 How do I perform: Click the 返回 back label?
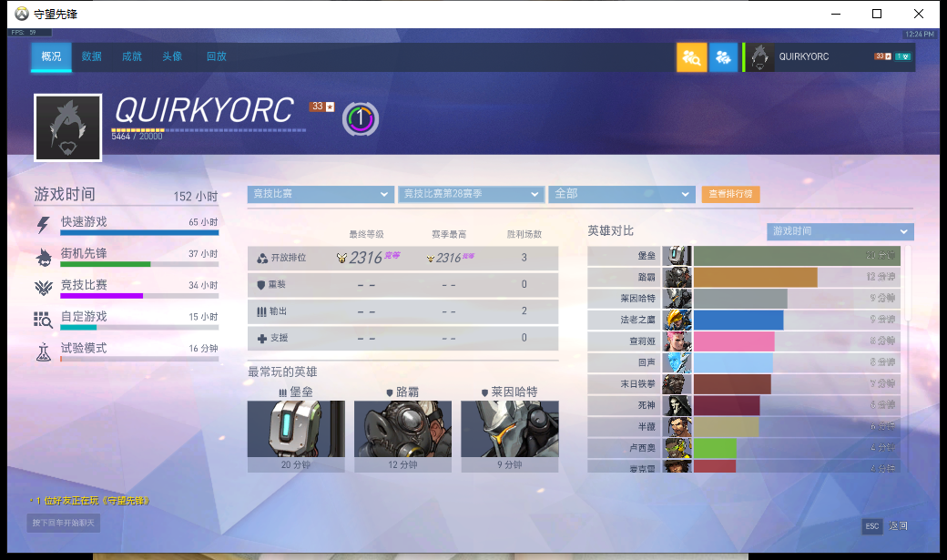tap(898, 526)
